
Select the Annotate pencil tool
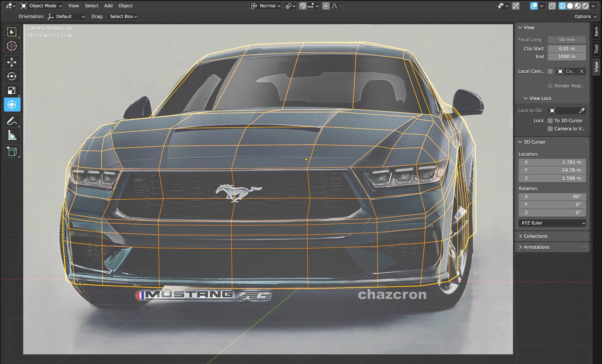[x=12, y=121]
